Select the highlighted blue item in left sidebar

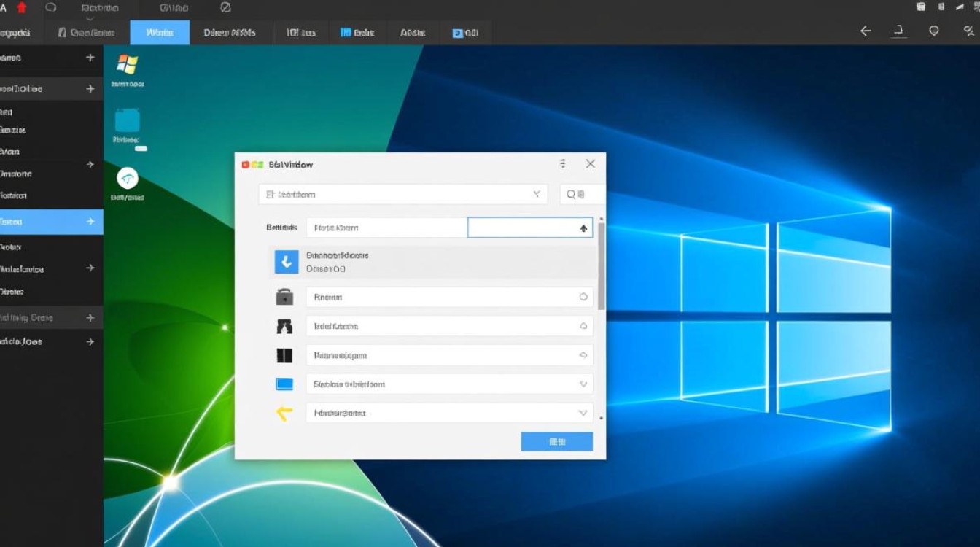51,222
